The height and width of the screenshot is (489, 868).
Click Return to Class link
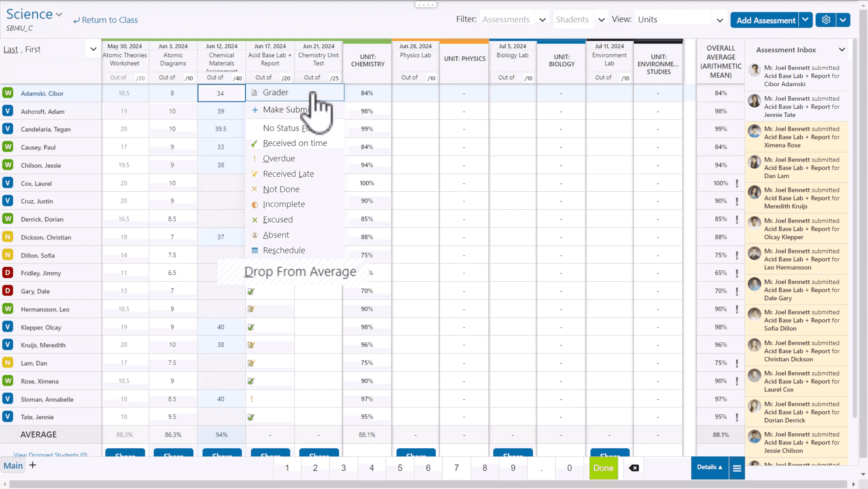[x=105, y=20]
